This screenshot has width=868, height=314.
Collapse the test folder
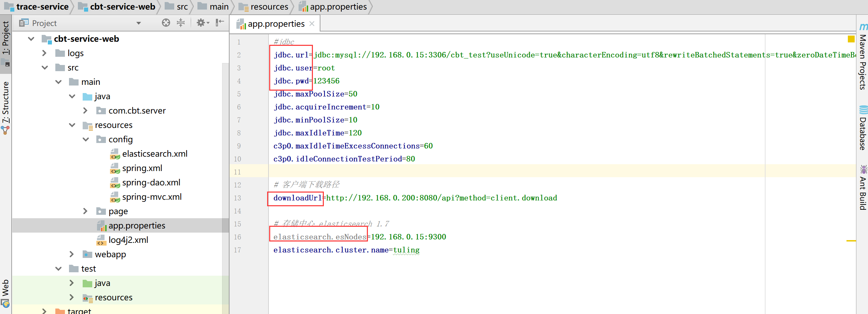[58, 269]
